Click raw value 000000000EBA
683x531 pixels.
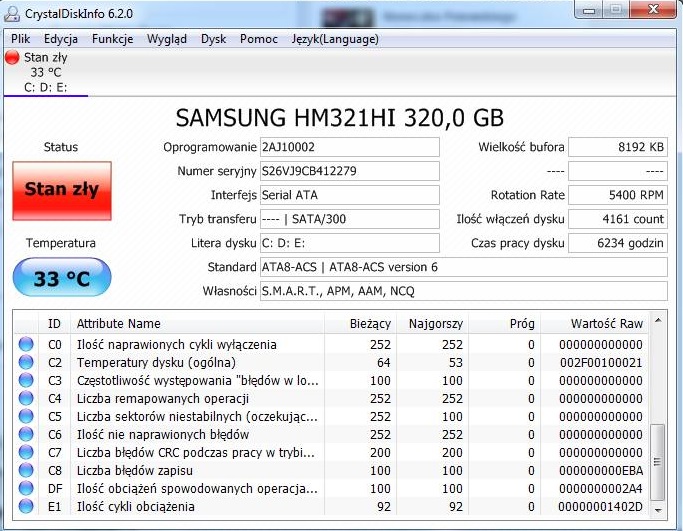(601, 470)
